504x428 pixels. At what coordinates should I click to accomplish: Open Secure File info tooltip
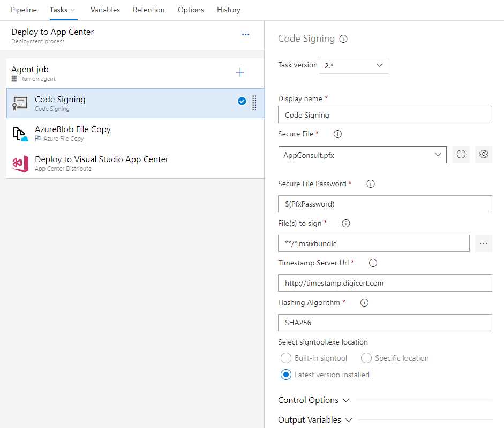(x=337, y=134)
